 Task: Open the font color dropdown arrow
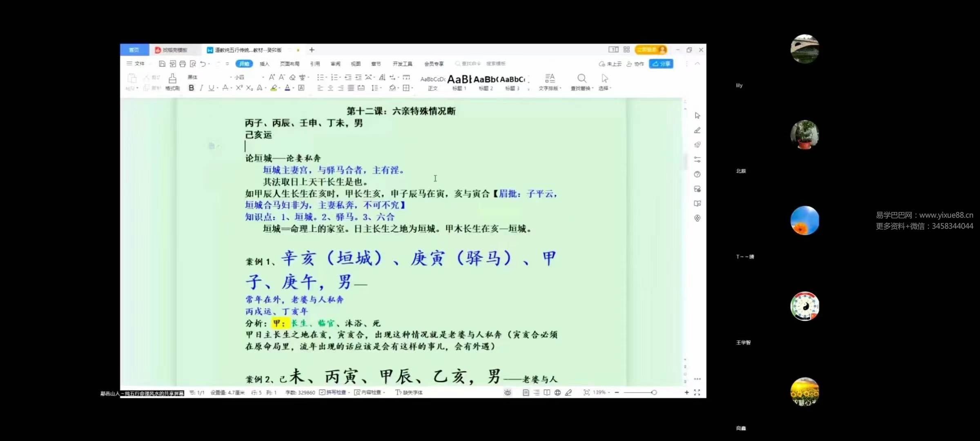click(x=293, y=88)
